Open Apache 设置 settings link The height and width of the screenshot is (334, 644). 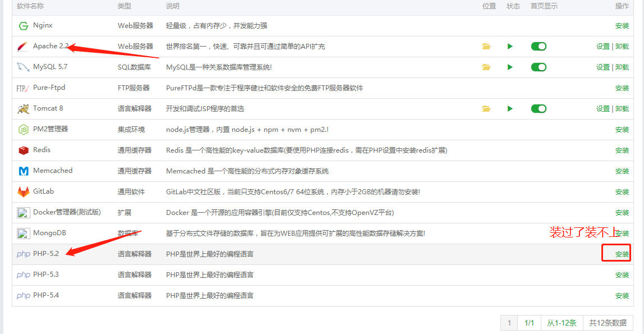603,47
